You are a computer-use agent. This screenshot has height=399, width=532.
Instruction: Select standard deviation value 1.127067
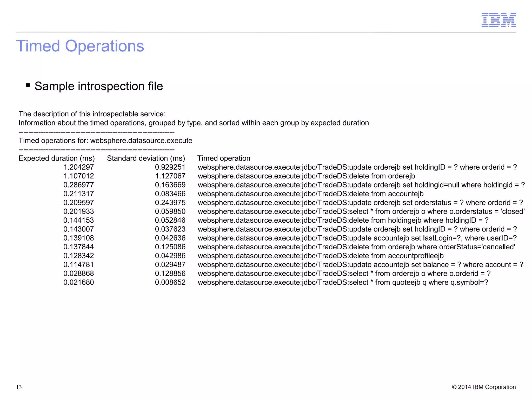point(170,176)
